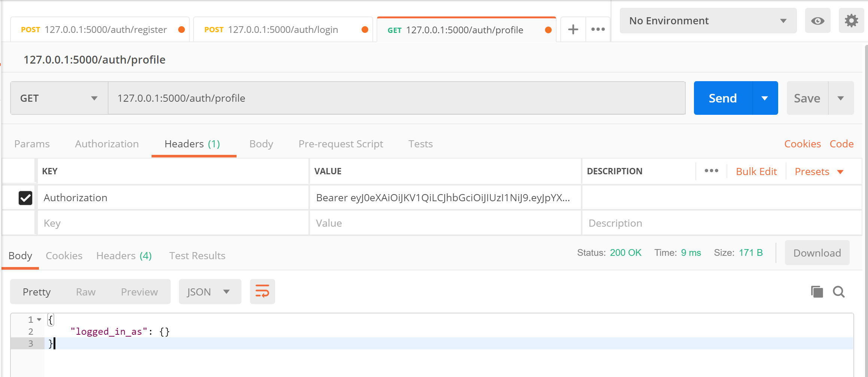Click the Bulk Edit link
The width and height of the screenshot is (868, 377).
click(756, 171)
